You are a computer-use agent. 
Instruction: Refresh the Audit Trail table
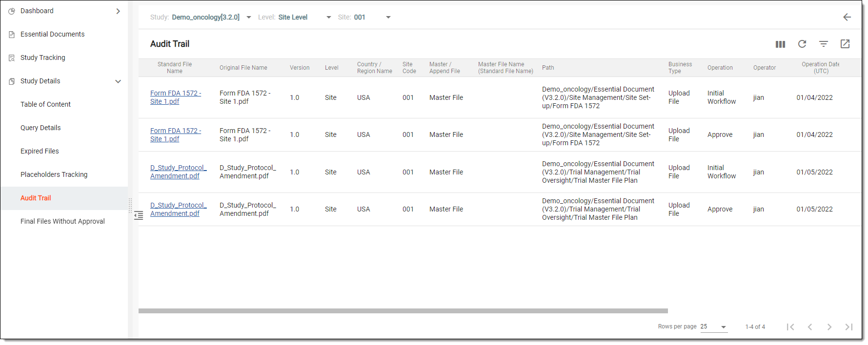click(802, 44)
